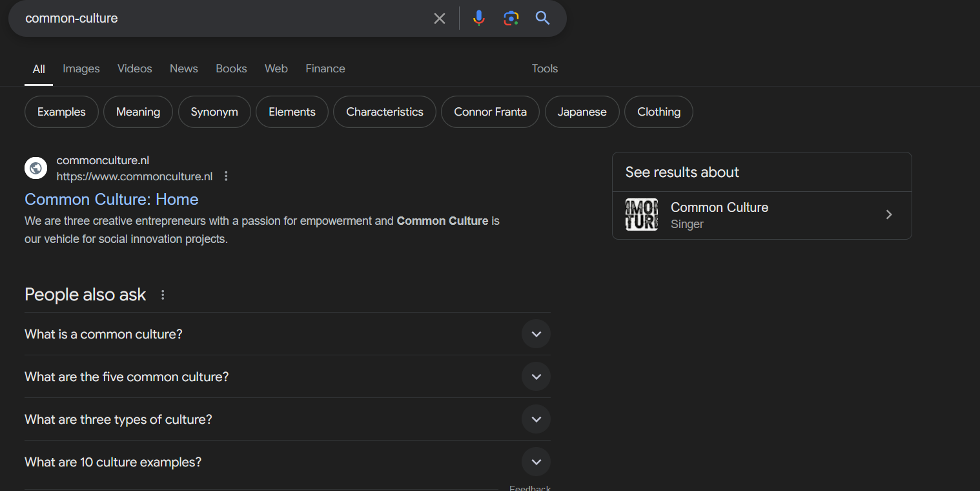Viewport: 980px width, 491px height.
Task: Clear the search box with the X icon
Action: (440, 18)
